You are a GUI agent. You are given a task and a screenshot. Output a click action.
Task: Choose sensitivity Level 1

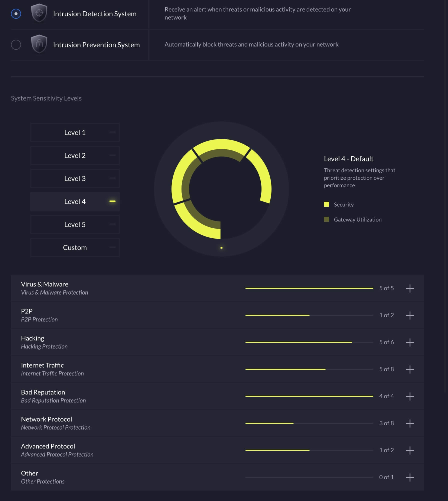pyautogui.click(x=75, y=132)
